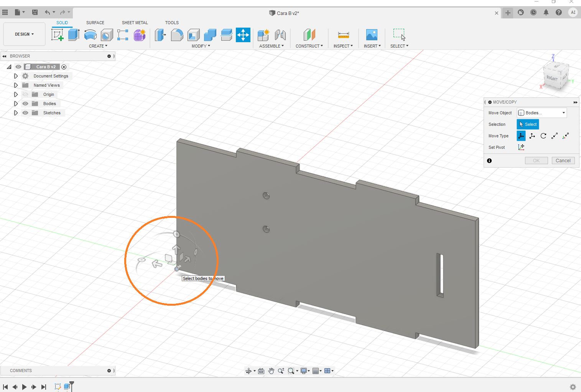
Task: Activate the Fillet tool
Action: (x=177, y=35)
